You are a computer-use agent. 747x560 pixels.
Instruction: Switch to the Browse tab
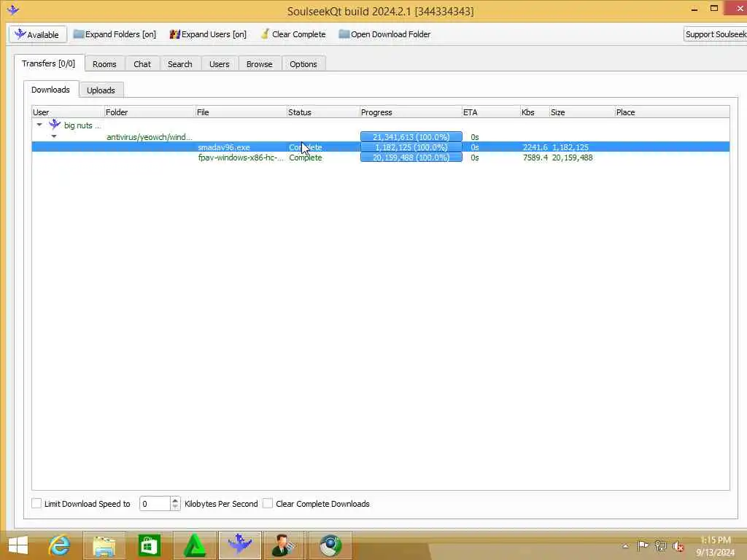pyautogui.click(x=260, y=64)
